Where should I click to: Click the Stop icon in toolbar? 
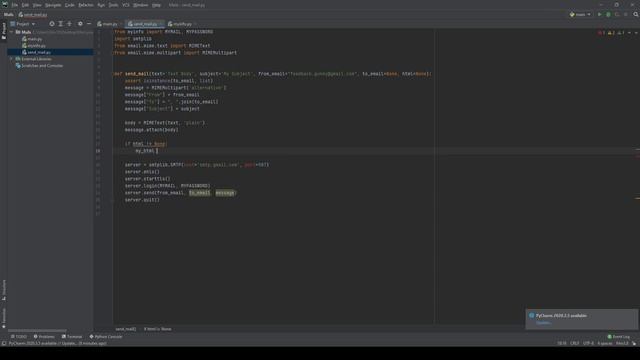(626, 14)
